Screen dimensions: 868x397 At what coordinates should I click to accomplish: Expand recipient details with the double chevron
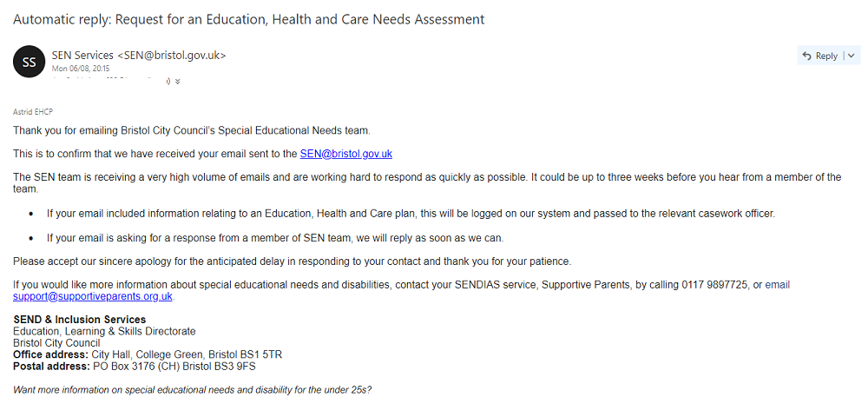pyautogui.click(x=177, y=81)
